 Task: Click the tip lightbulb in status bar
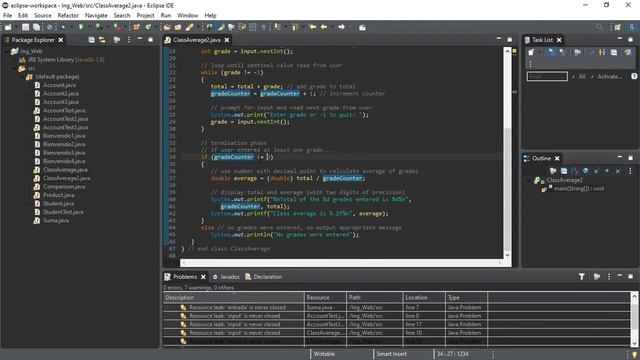click(x=634, y=355)
